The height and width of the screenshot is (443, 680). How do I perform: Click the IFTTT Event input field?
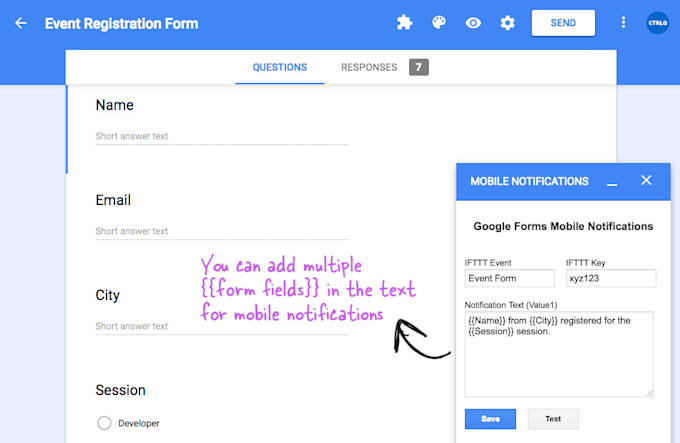(x=510, y=279)
